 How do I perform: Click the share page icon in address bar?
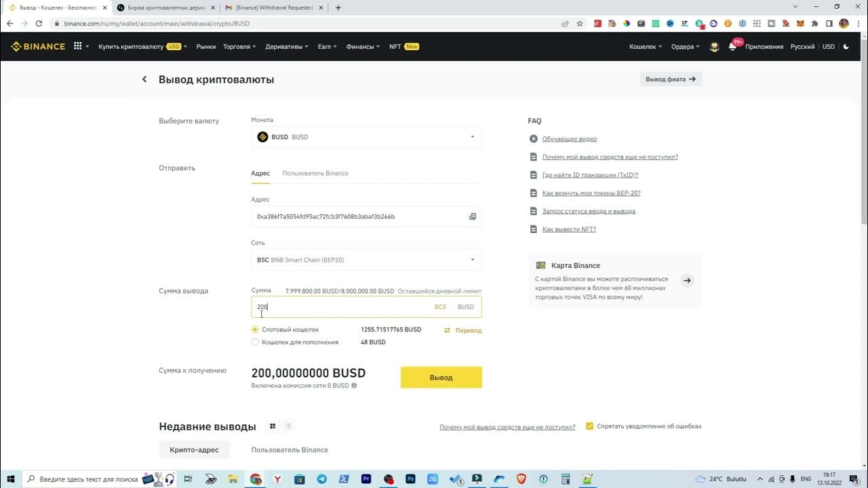(x=565, y=23)
